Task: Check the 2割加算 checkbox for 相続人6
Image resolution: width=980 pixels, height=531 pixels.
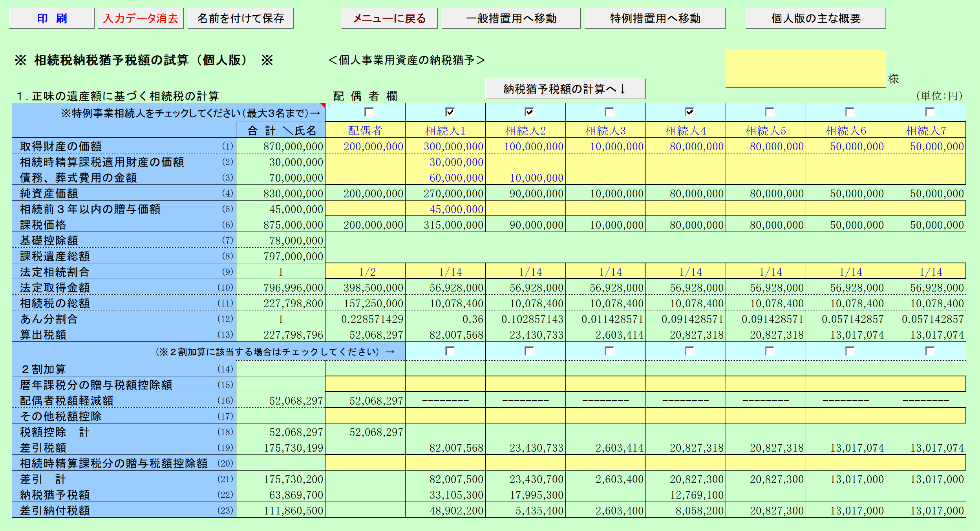Action: click(x=850, y=351)
